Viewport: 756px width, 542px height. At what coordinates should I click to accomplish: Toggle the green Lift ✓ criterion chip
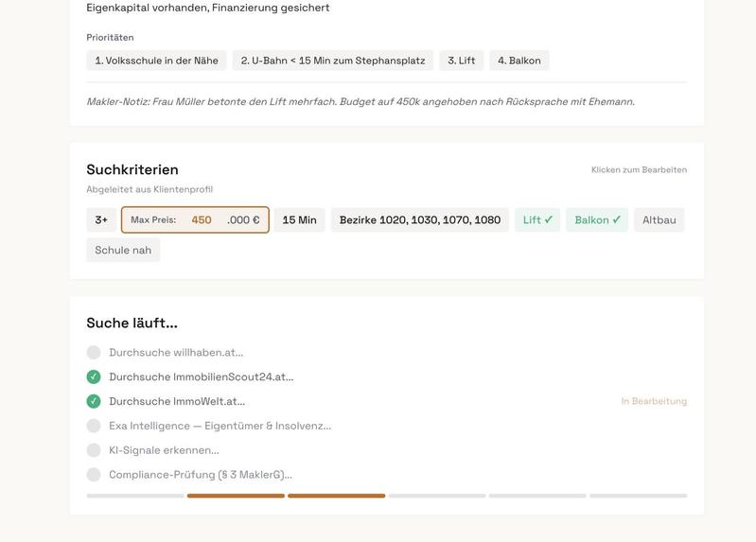[537, 219]
